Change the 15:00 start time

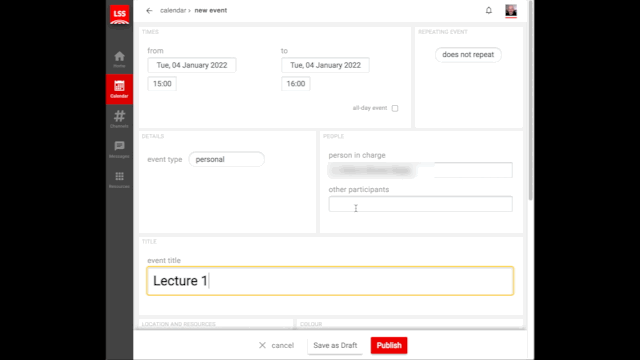162,84
